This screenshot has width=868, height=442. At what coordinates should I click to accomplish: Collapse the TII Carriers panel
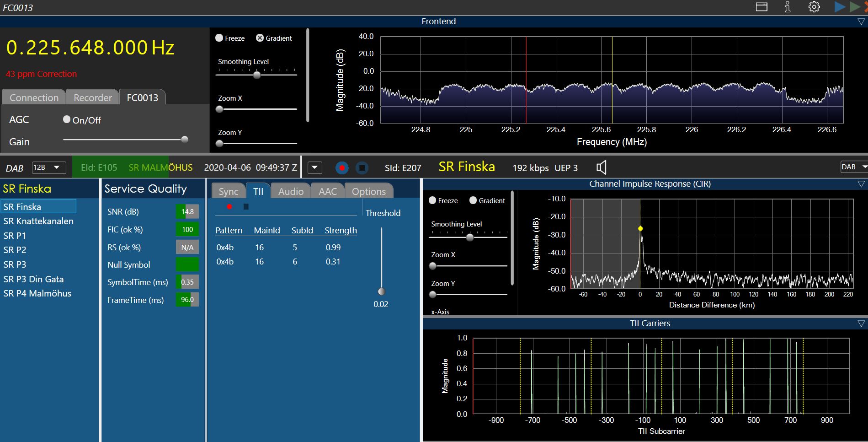(861, 323)
